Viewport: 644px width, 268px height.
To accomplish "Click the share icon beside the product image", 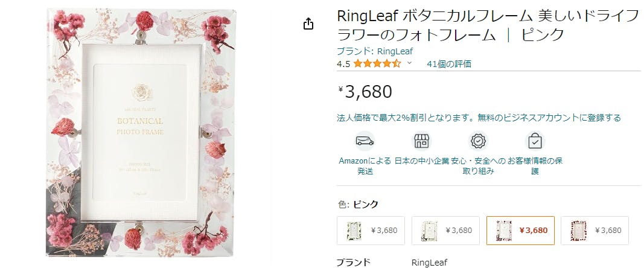I will [308, 24].
